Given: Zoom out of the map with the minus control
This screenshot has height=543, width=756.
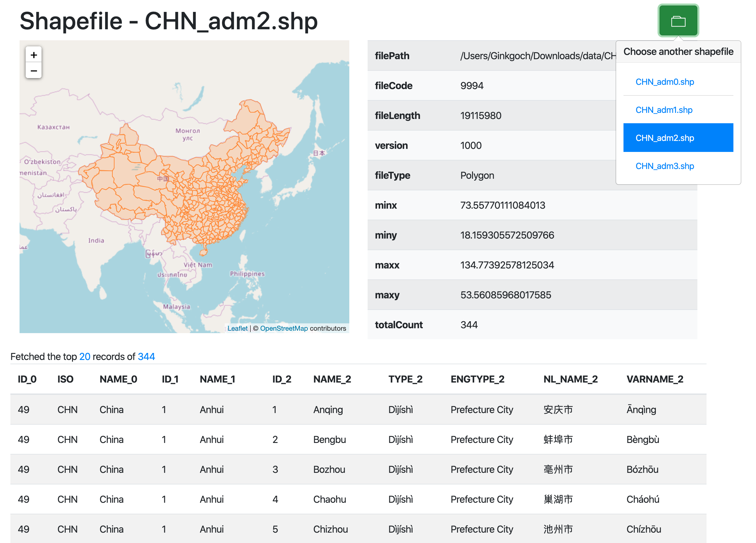Looking at the screenshot, I should pyautogui.click(x=33, y=71).
